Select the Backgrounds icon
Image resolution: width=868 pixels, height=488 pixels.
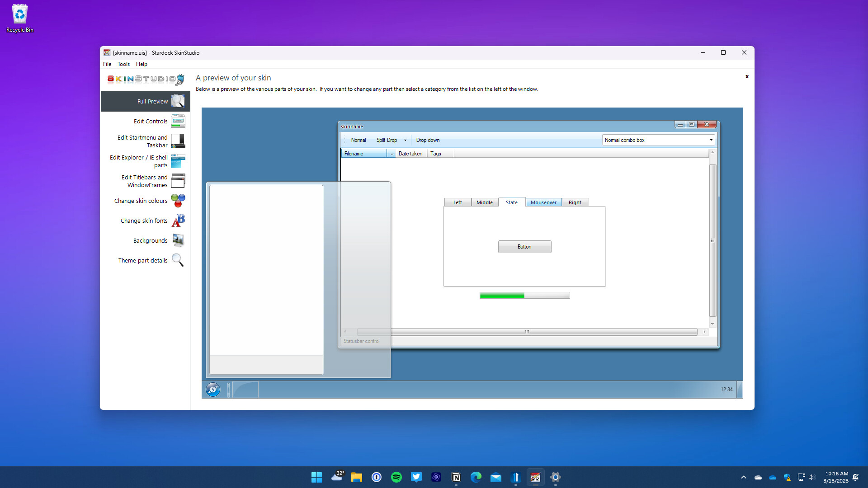pyautogui.click(x=178, y=240)
